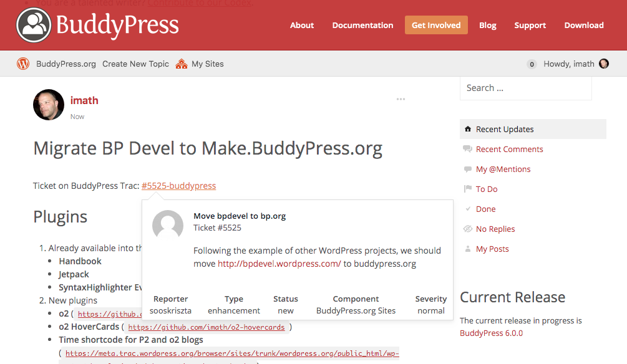
Task: Follow the #5525-buddypress ticket link
Action: click(179, 186)
